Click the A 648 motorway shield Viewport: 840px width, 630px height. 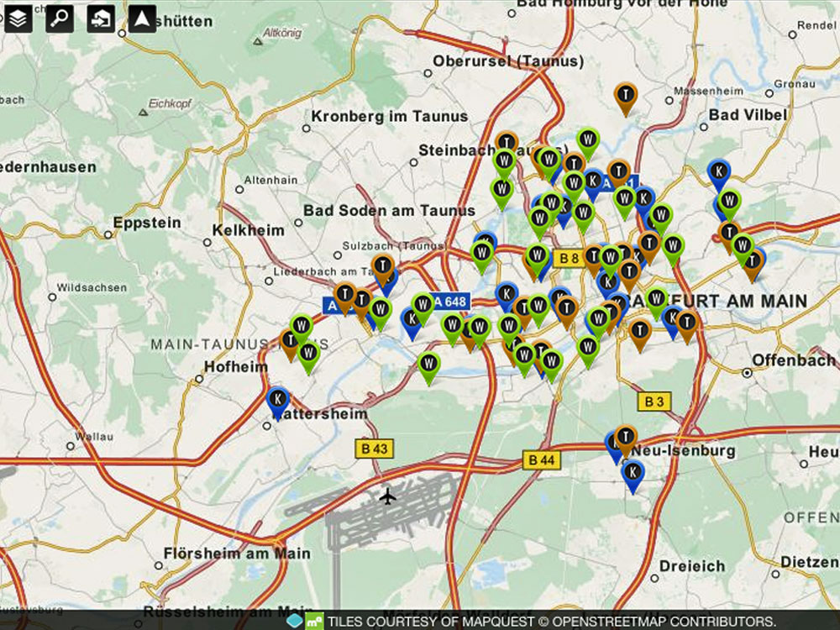click(452, 301)
